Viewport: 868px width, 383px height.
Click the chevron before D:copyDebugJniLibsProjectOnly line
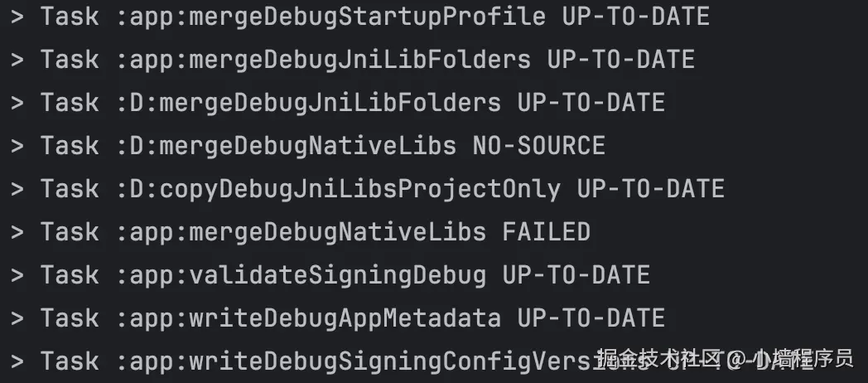17,189
